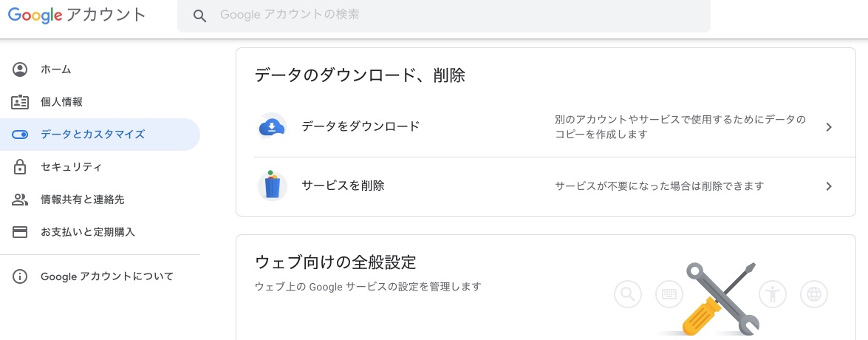Image resolution: width=868 pixels, height=340 pixels.
Task: Click the blue trash bin icon
Action: tap(272, 186)
